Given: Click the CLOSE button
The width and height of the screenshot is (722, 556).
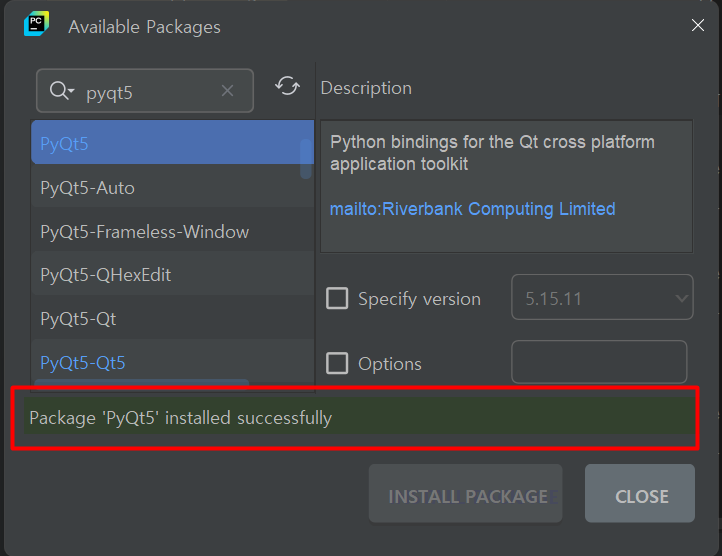Looking at the screenshot, I should pyautogui.click(x=640, y=493).
